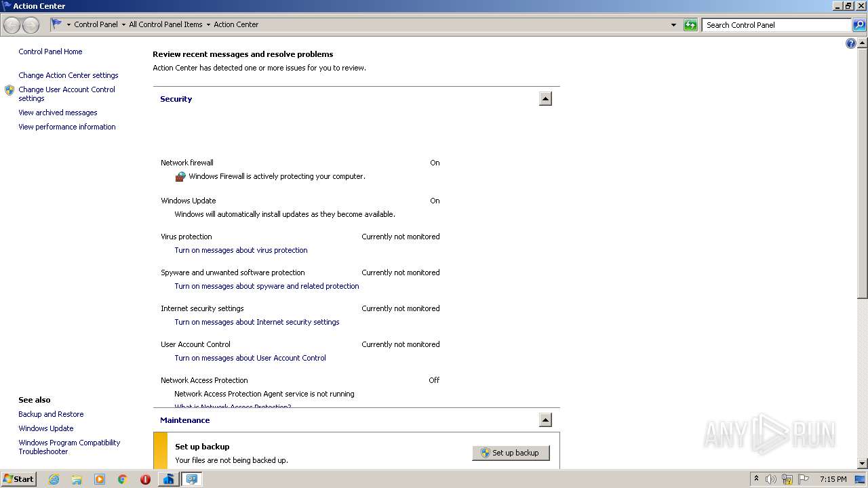Screen dimensions: 868x488
Task: Open the address bar history dropdown
Action: pyautogui.click(x=673, y=25)
